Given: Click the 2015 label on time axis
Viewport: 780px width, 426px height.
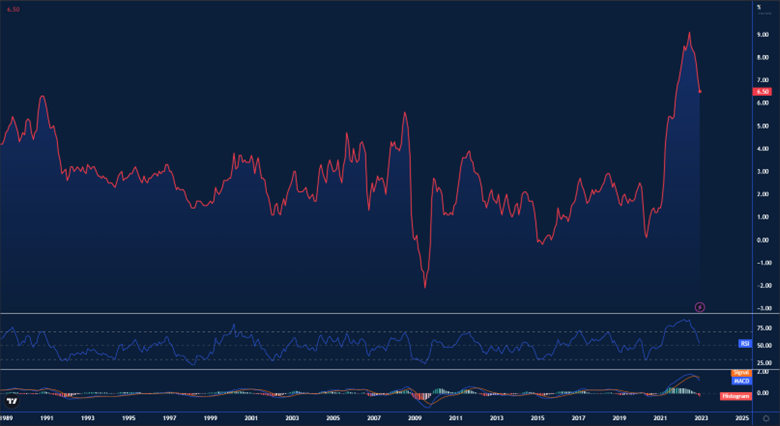Looking at the screenshot, I should 538,416.
